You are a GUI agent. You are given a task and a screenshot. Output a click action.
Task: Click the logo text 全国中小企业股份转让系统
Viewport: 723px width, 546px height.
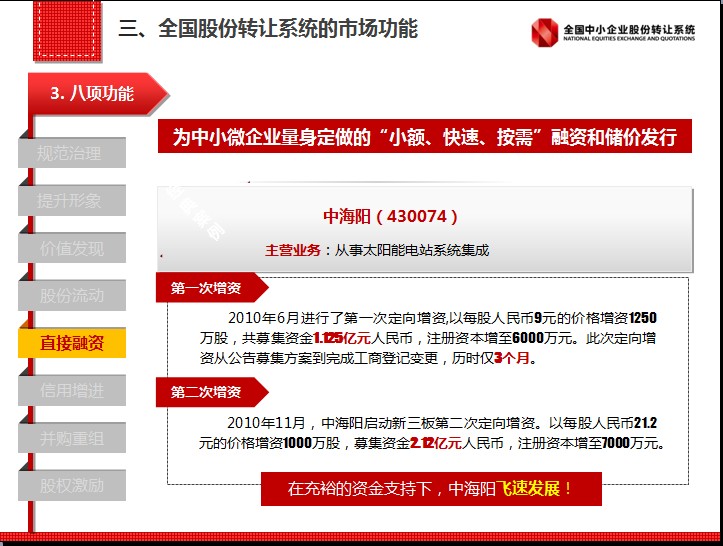point(629,29)
